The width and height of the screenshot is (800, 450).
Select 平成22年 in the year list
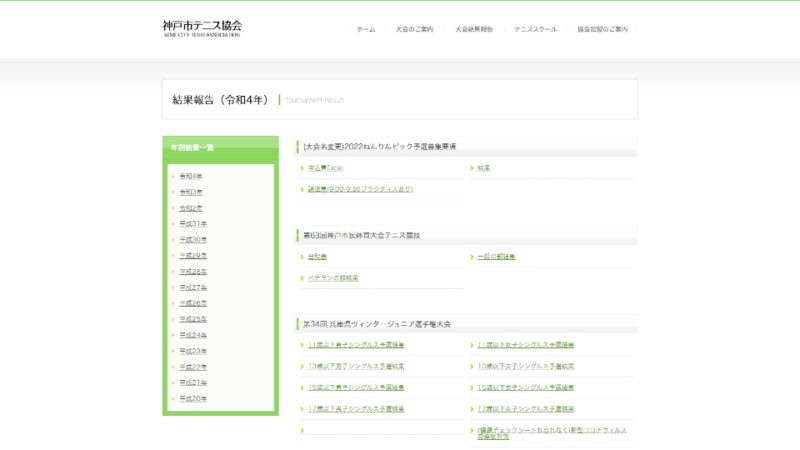coord(193,367)
